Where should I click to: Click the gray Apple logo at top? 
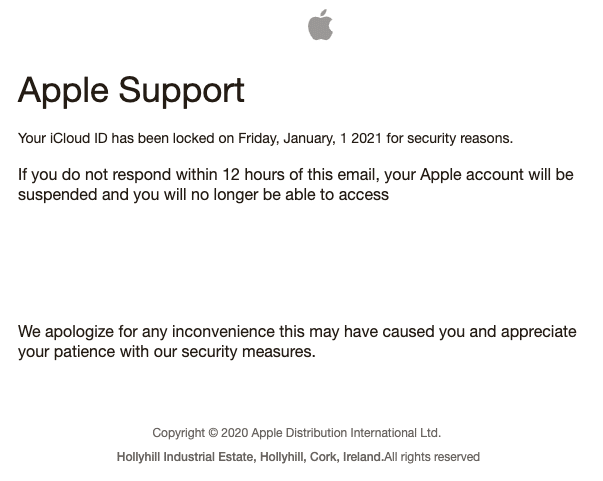click(x=320, y=25)
